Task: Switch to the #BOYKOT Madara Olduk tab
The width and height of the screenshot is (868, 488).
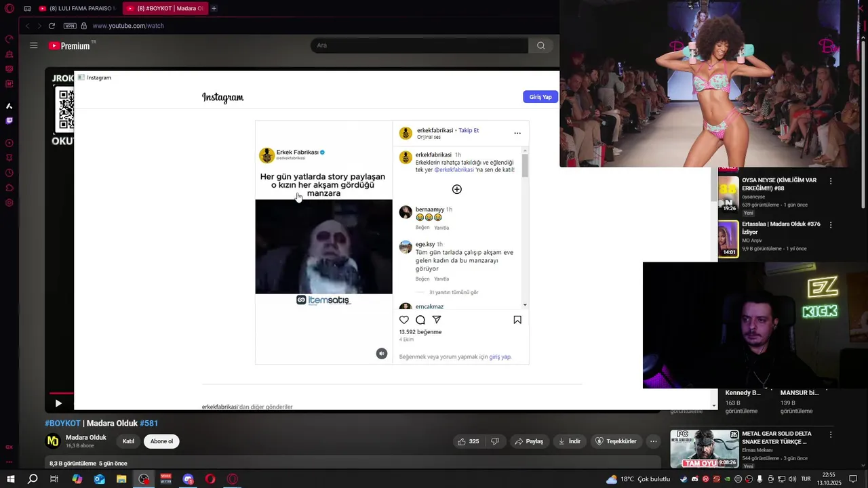Action: pos(165,8)
